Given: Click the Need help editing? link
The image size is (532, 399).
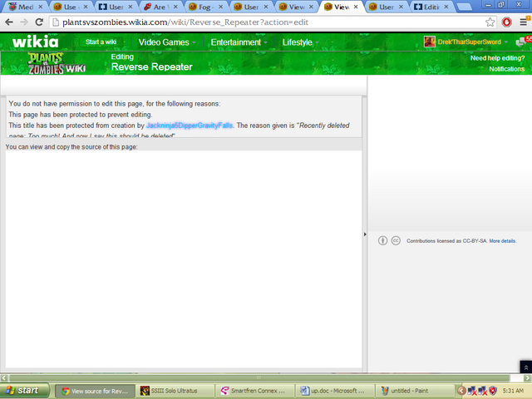Looking at the screenshot, I should (x=497, y=58).
